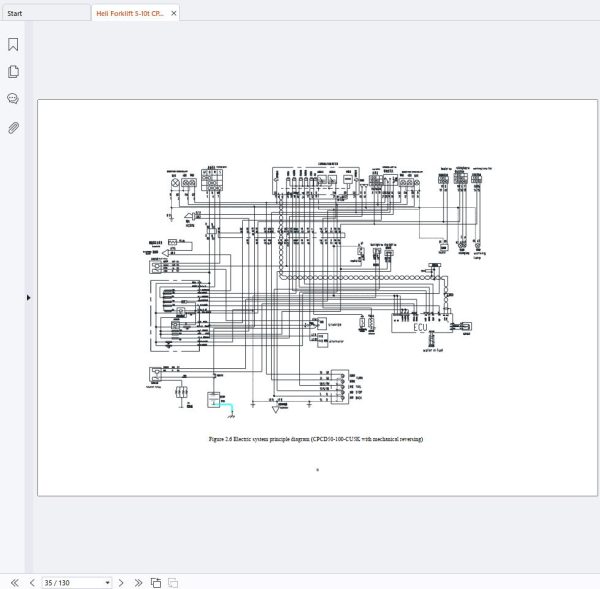
Task: Go to the next page arrow
Action: tap(121, 582)
